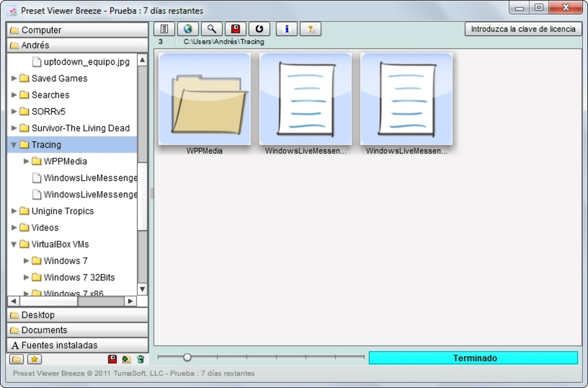Image resolution: width=588 pixels, height=388 pixels.
Task: Expand the WPPMedia tree node
Action: tap(26, 161)
